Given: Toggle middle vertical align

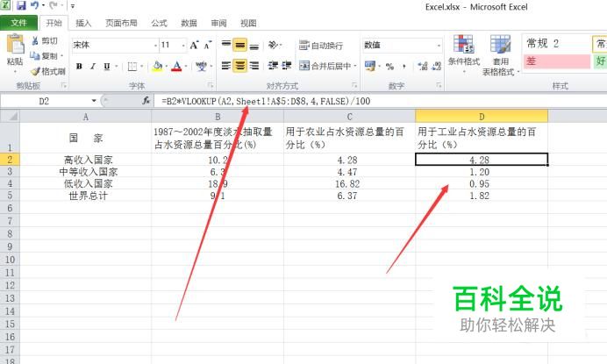Looking at the screenshot, I should (x=240, y=46).
